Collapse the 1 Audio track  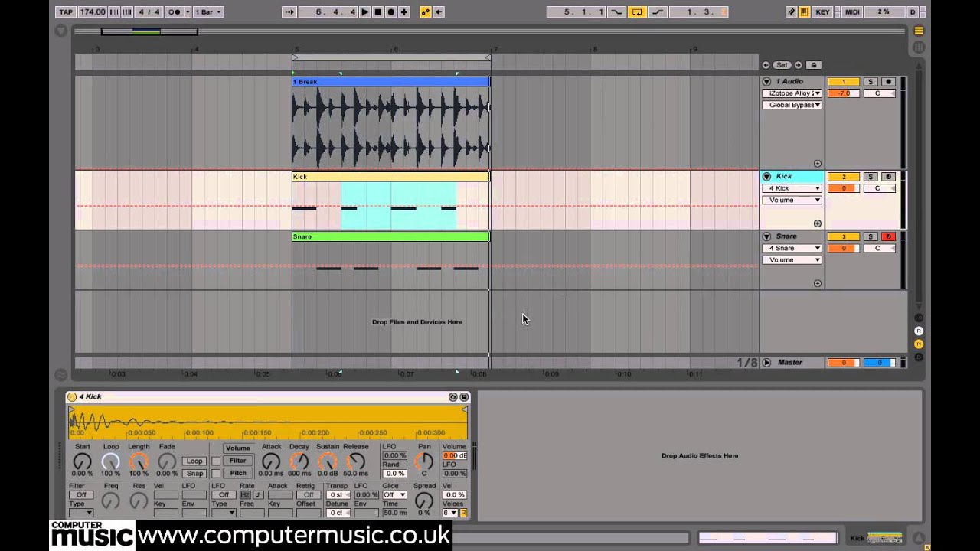coord(766,81)
